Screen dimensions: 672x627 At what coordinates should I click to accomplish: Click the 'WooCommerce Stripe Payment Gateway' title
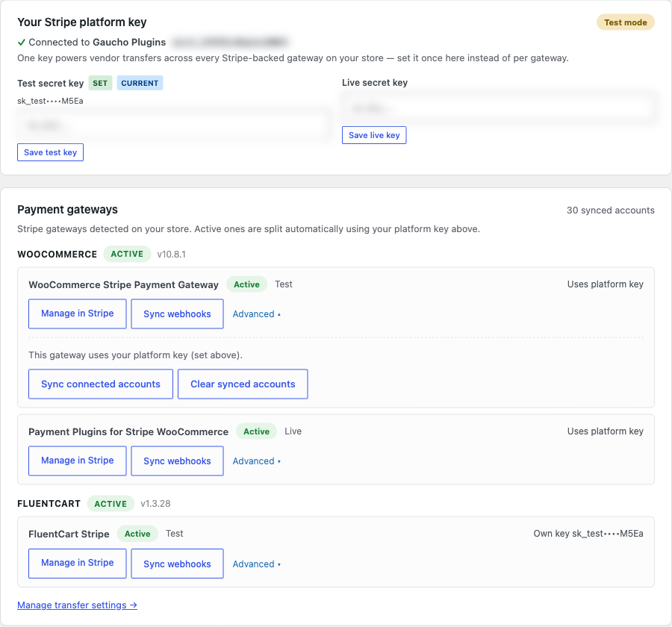pos(123,284)
